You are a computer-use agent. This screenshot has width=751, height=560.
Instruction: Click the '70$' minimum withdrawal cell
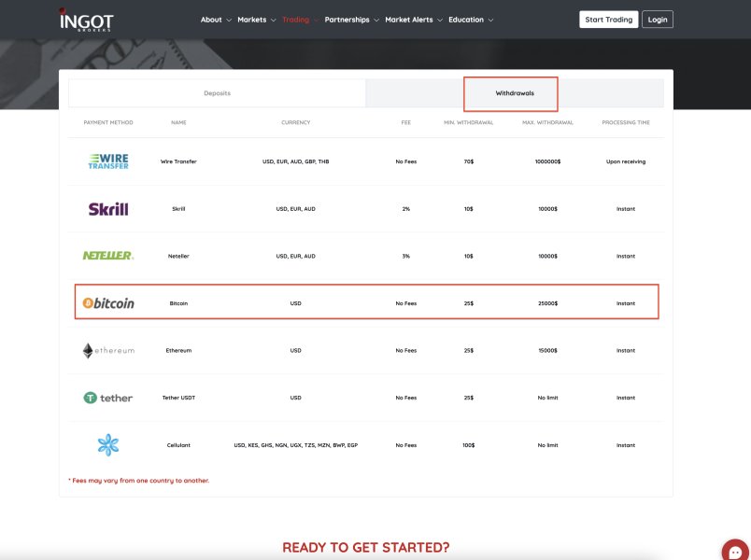[x=468, y=161]
